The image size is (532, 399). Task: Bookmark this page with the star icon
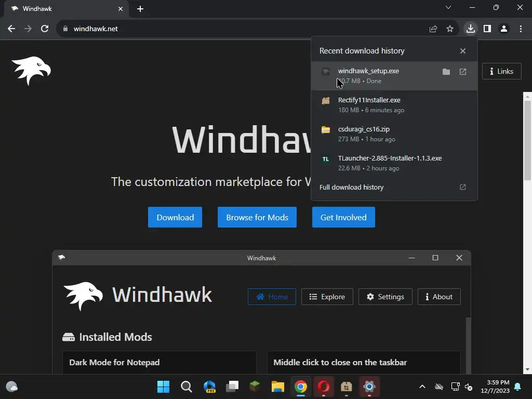[x=449, y=29]
